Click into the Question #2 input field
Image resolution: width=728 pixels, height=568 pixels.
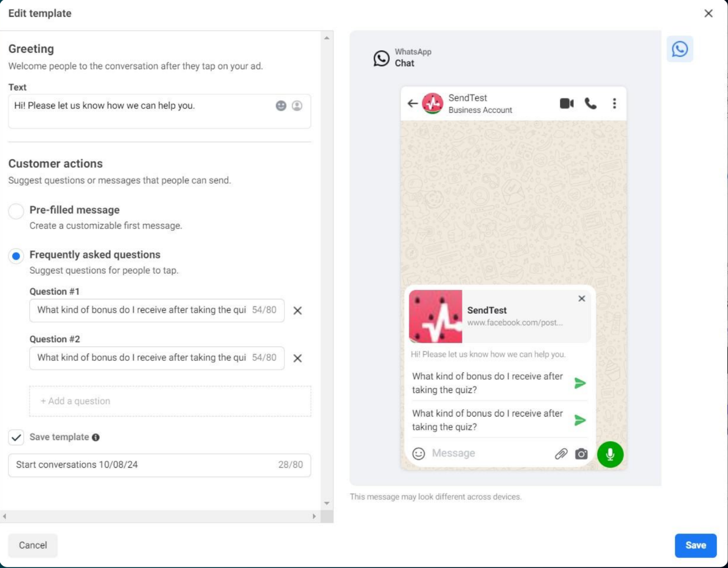(x=157, y=358)
